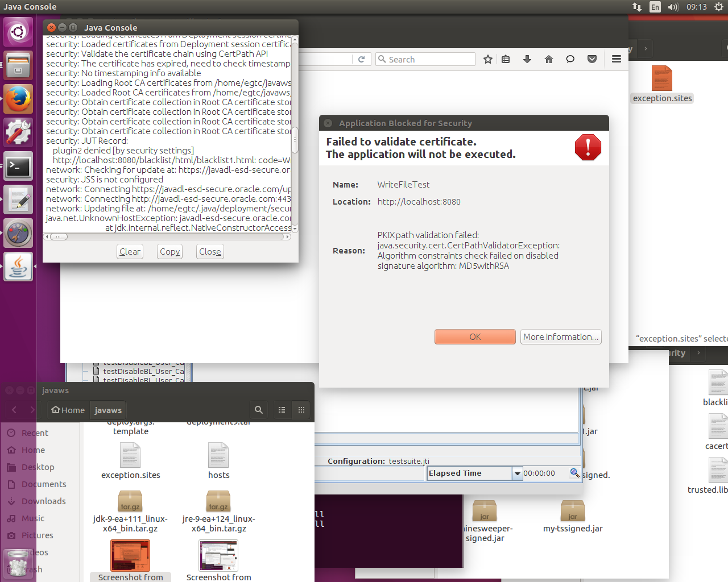The image size is (728, 582).
Task: Open the En keyboard layout menu
Action: click(x=655, y=7)
